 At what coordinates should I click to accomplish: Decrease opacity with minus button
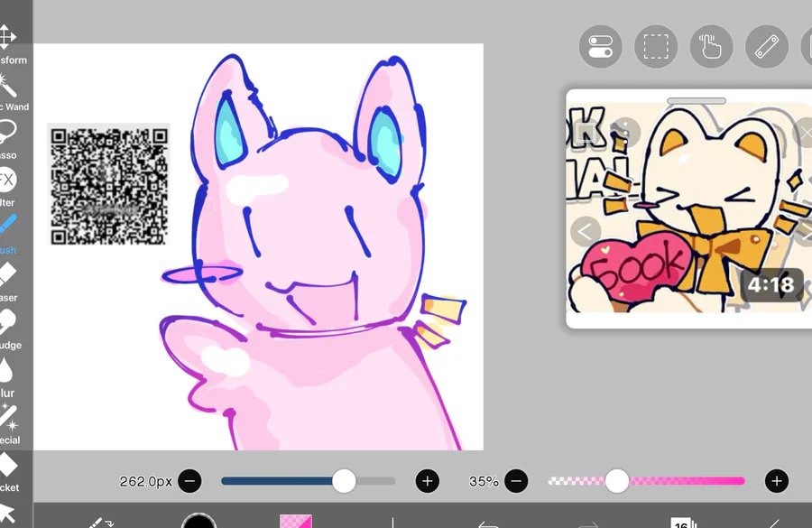[516, 481]
